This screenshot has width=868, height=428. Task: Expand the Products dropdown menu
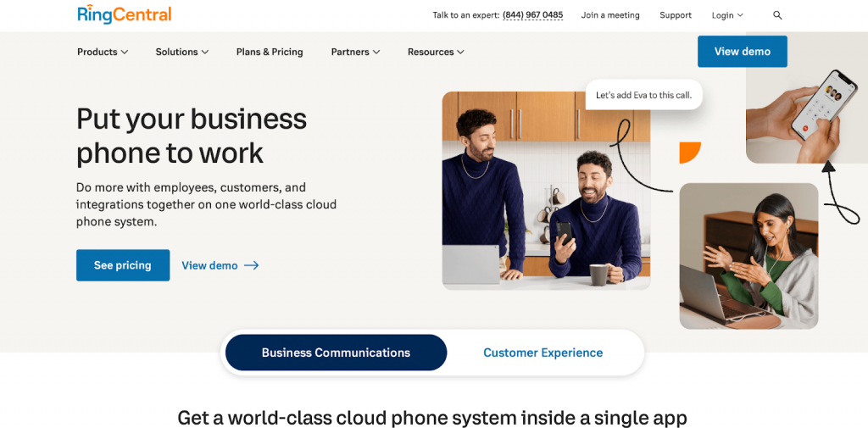tap(103, 52)
